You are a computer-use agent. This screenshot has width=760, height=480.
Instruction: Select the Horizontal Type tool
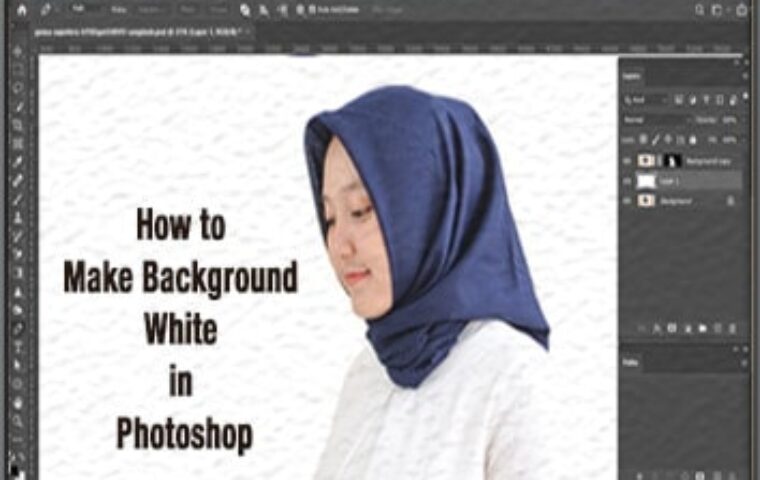click(18, 347)
